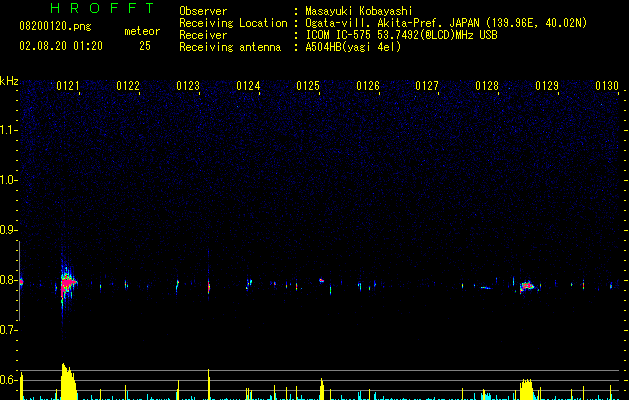Click the yellow amplitude peak near 0129
The image size is (629, 400).
pos(526,389)
